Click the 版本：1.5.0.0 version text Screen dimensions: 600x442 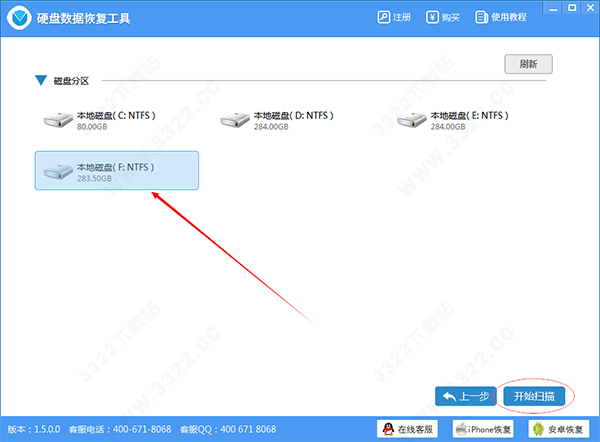coord(34,429)
